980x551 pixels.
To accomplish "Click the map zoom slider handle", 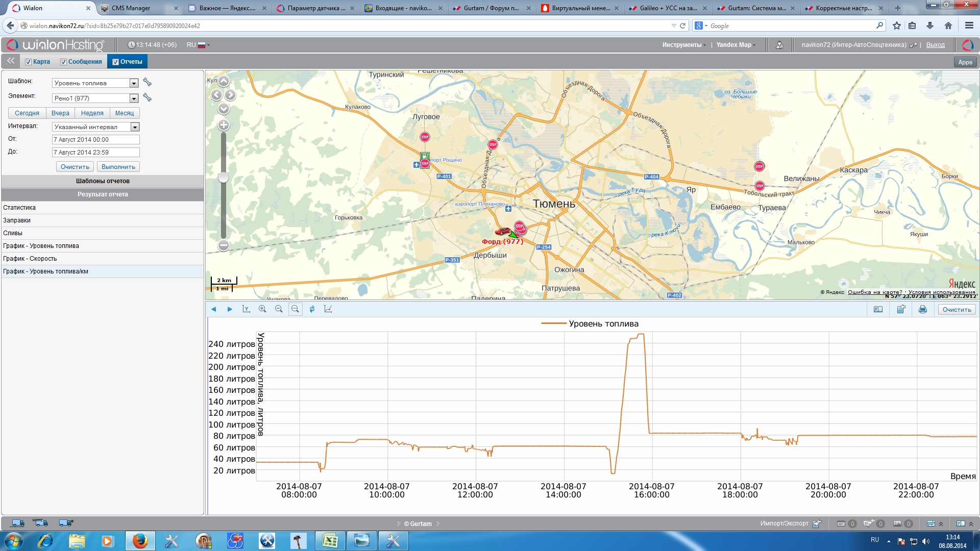I will (223, 178).
